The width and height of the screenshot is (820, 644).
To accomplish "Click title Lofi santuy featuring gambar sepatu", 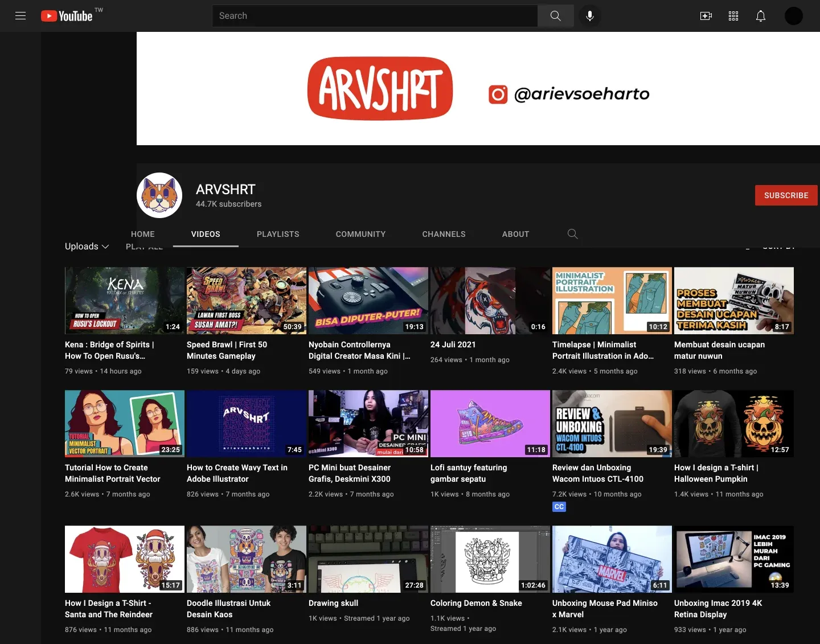I will pyautogui.click(x=469, y=473).
